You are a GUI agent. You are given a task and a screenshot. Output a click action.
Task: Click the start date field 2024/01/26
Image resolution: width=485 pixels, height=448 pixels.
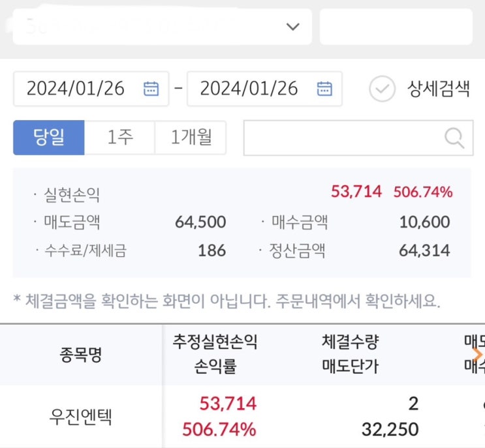[76, 89]
